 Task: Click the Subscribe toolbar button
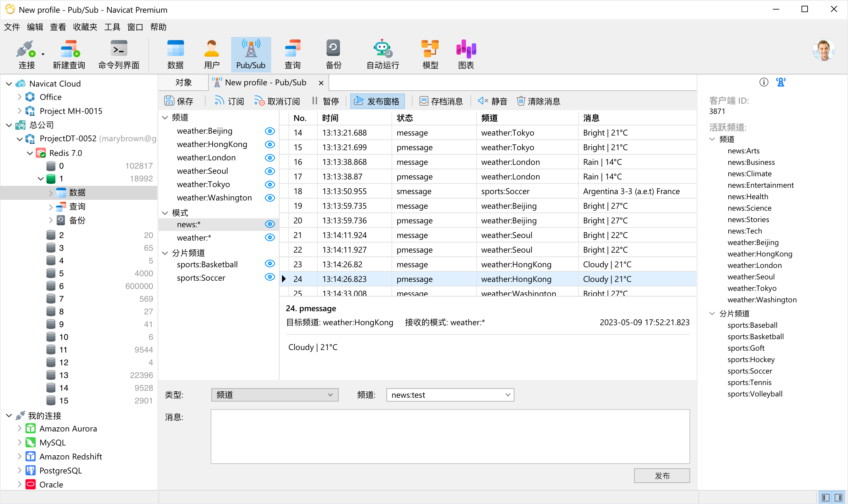pos(229,101)
